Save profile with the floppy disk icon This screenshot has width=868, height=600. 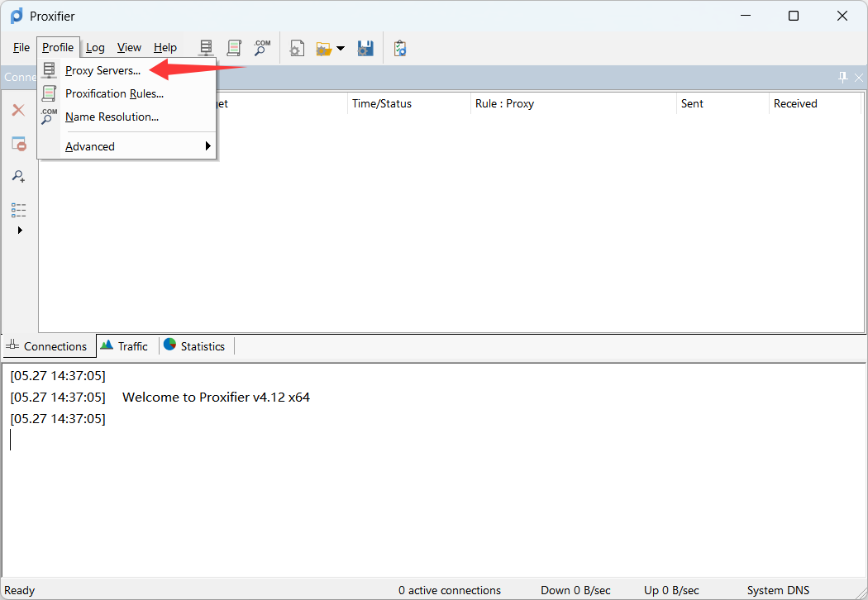pos(365,48)
